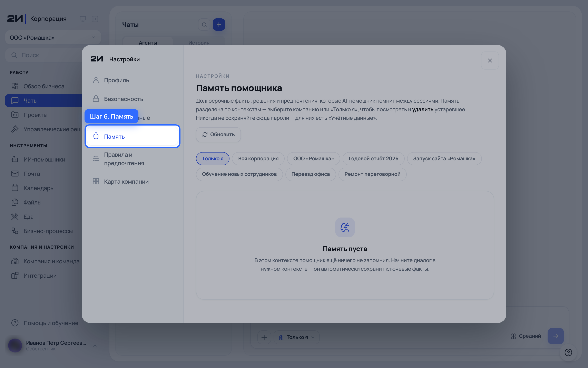Viewport: 588px width, 368px height.
Task: Open Бизнес-процессы in sidebar
Action: (44, 231)
